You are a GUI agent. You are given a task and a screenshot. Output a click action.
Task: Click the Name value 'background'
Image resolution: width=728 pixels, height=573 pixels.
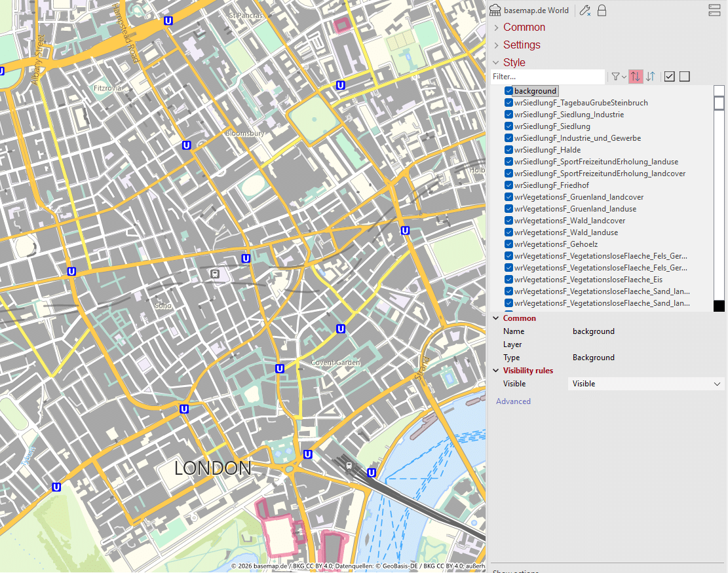click(x=594, y=331)
